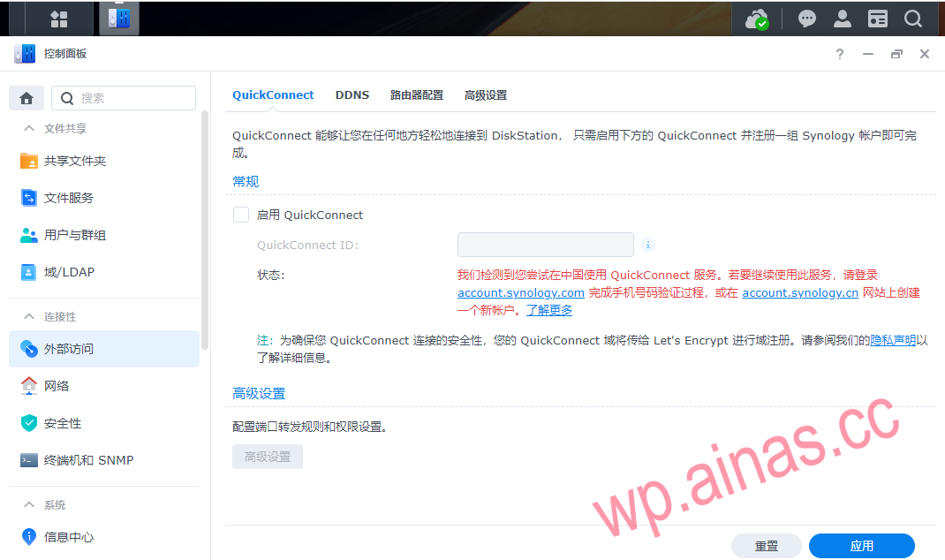945x560 pixels.
Task: Click the Control Panel window title icon
Action: (x=25, y=54)
